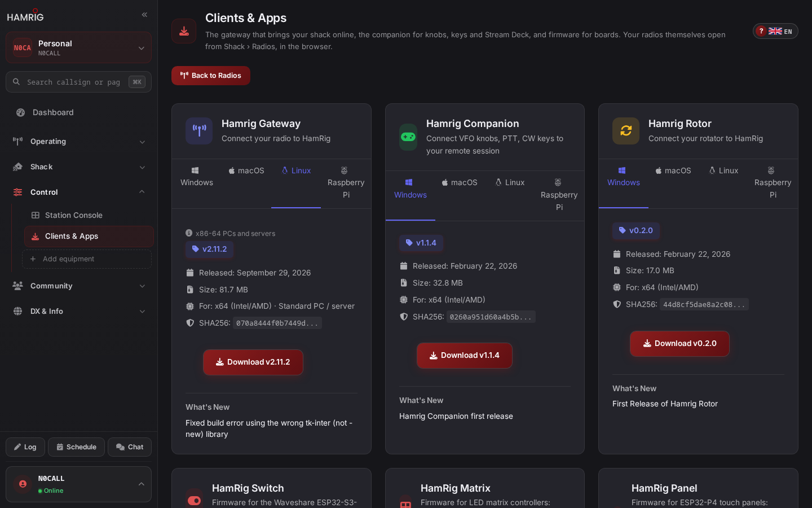Click First Release of Hamrig Rotor text

(665, 404)
